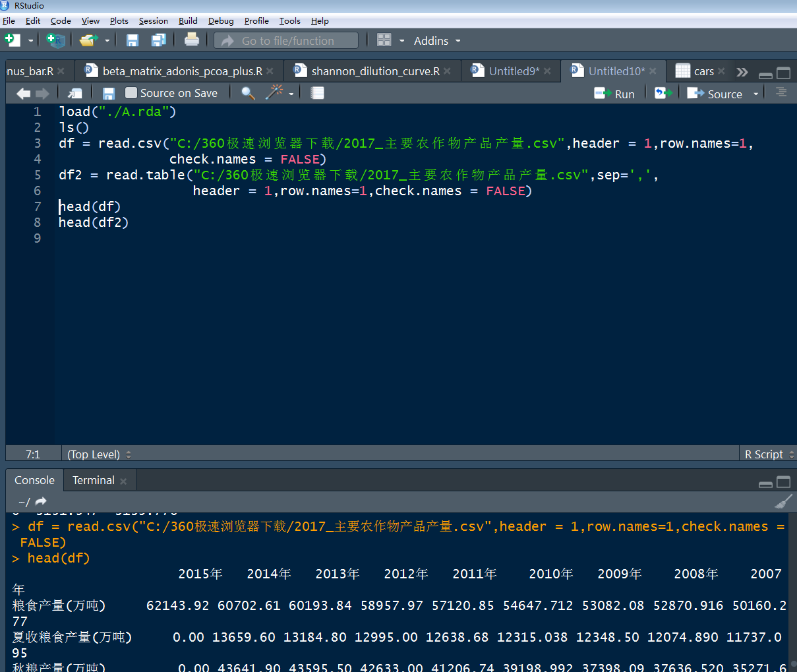Open the Debug menu
The width and height of the screenshot is (797, 672).
[x=221, y=20]
